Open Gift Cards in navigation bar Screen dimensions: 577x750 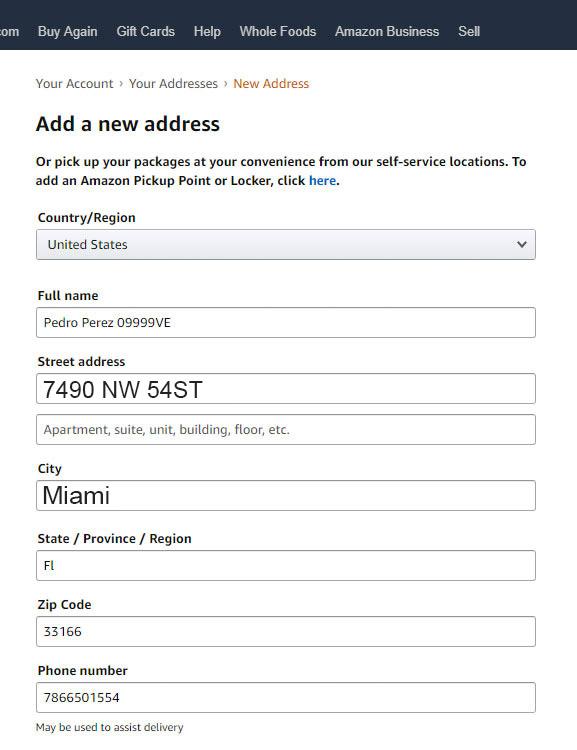click(x=145, y=32)
